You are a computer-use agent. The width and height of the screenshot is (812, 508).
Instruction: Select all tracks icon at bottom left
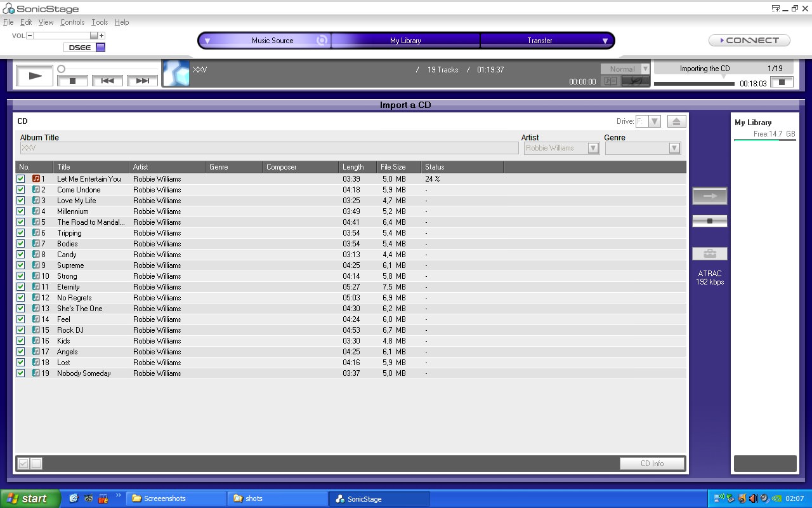coord(23,464)
